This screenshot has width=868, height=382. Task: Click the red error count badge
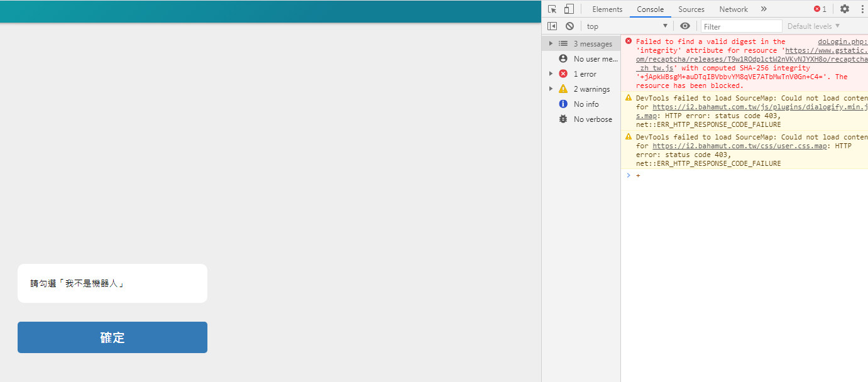click(820, 9)
